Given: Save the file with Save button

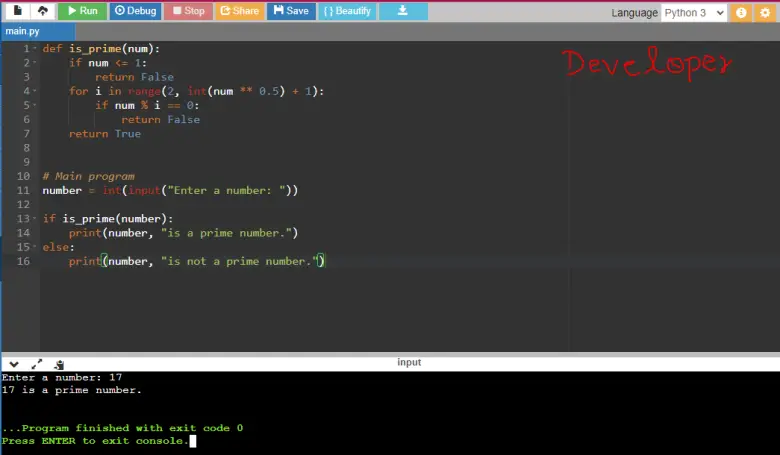Looking at the screenshot, I should 291,11.
